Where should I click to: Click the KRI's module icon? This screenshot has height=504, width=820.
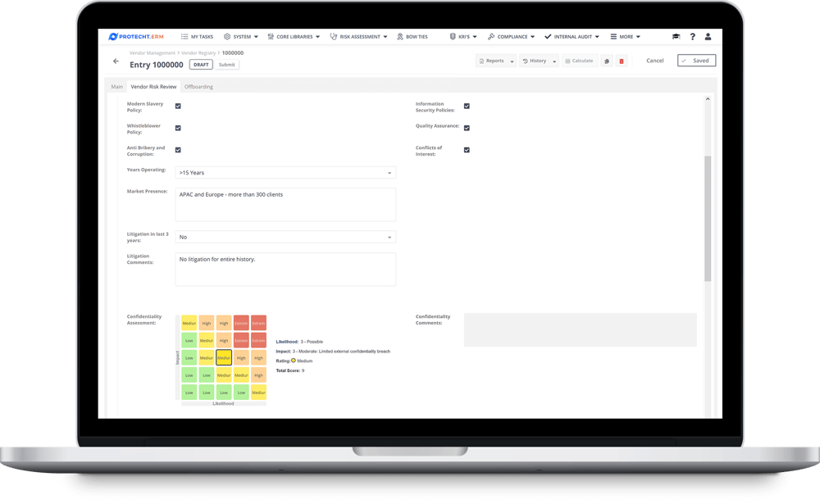tap(453, 36)
